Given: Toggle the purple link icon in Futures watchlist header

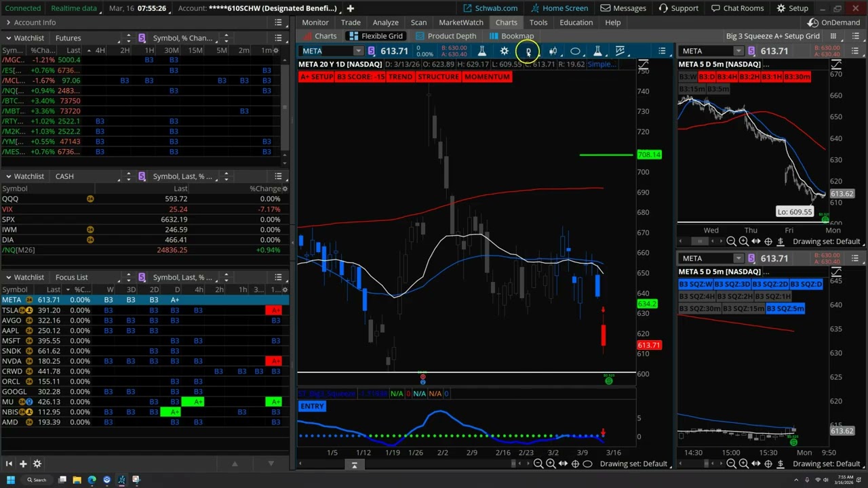Looking at the screenshot, I should coord(142,38).
